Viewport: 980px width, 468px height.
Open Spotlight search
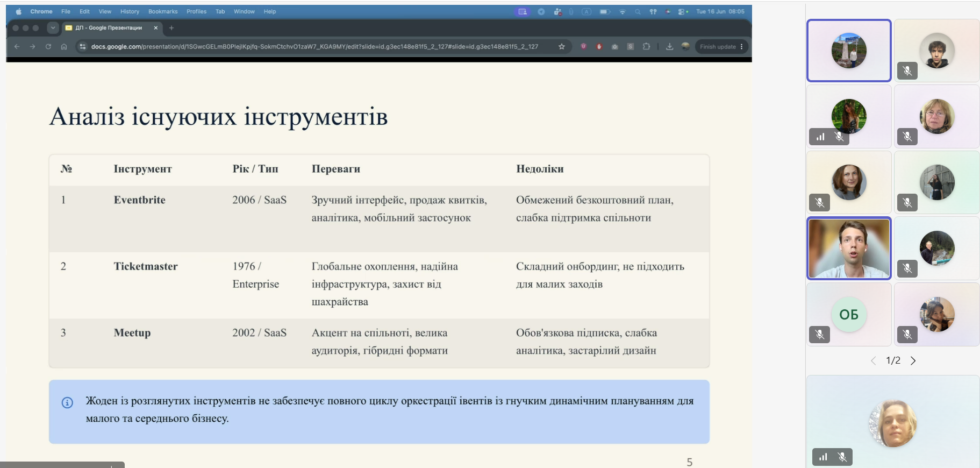pos(638,11)
